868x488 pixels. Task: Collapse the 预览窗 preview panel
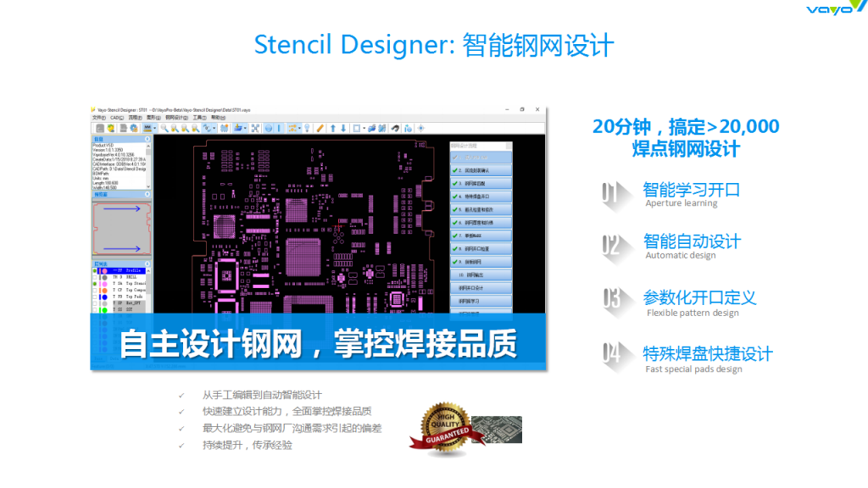point(147,195)
